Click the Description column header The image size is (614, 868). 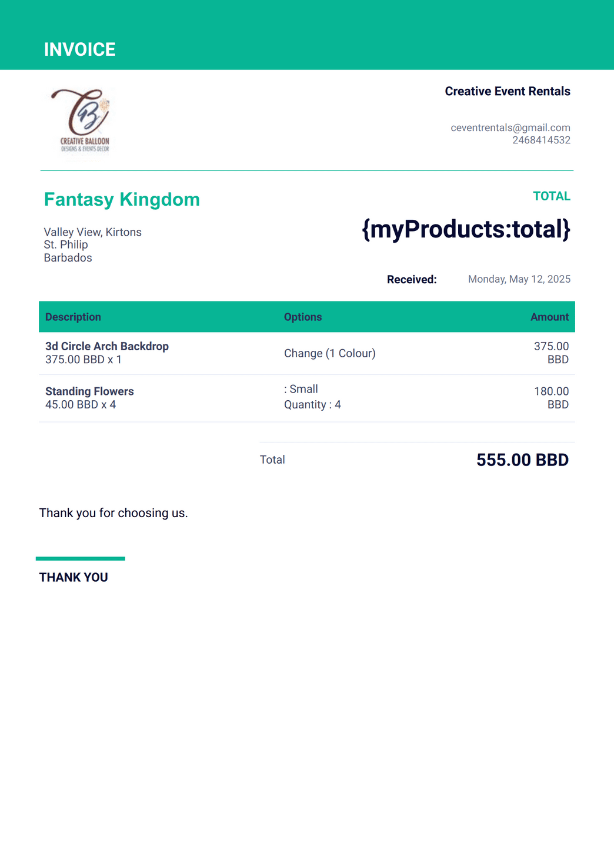73,317
